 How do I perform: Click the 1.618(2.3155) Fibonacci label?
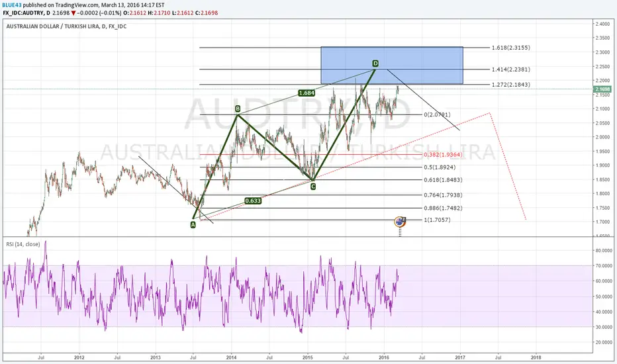point(511,48)
